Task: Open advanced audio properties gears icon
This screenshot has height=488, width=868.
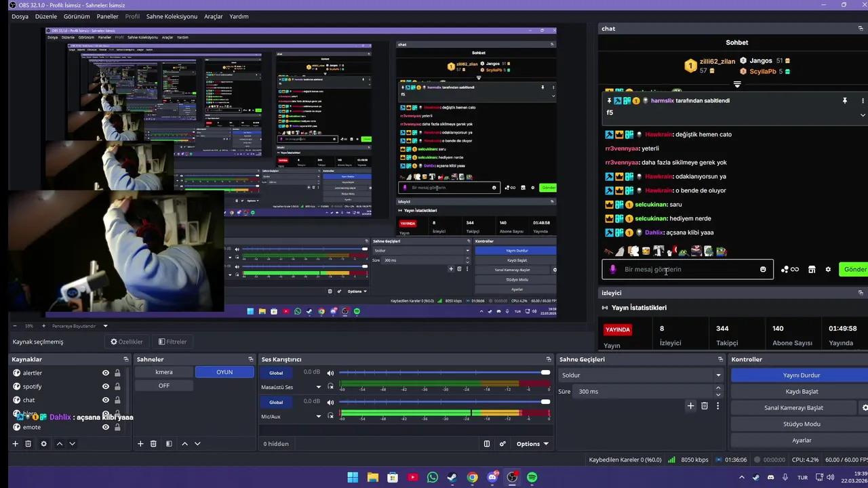Action: pyautogui.click(x=502, y=444)
